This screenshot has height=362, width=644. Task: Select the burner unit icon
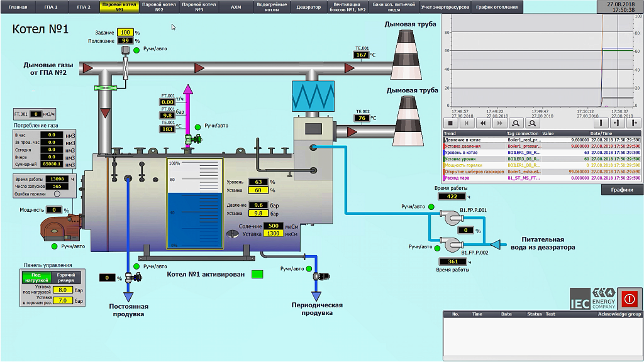coord(60,228)
